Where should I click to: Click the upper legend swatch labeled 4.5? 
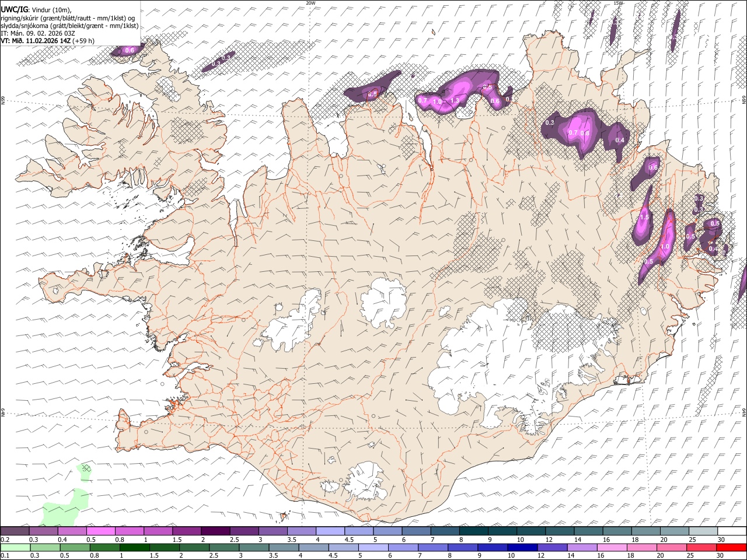[x=358, y=531]
